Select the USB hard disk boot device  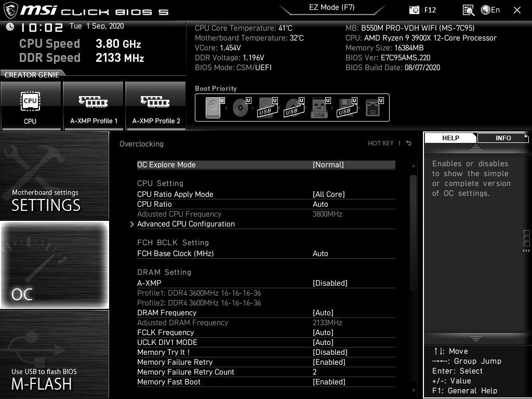[x=268, y=108]
